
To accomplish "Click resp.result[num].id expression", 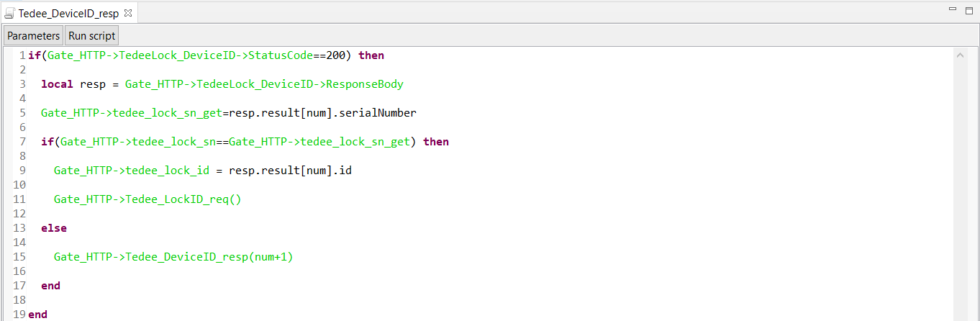I will (290, 171).
